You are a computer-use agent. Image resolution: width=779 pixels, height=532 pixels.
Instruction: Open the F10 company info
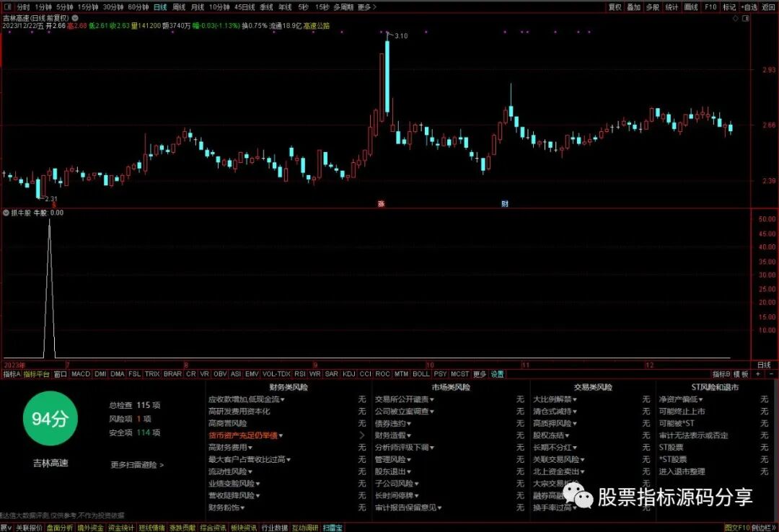tap(710, 7)
